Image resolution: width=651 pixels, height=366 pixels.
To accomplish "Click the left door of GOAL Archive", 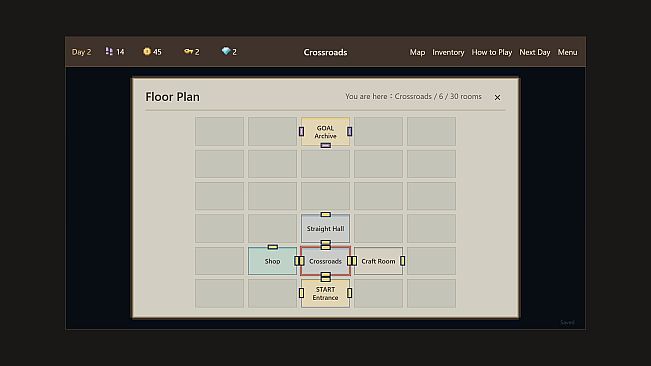I will (x=301, y=132).
